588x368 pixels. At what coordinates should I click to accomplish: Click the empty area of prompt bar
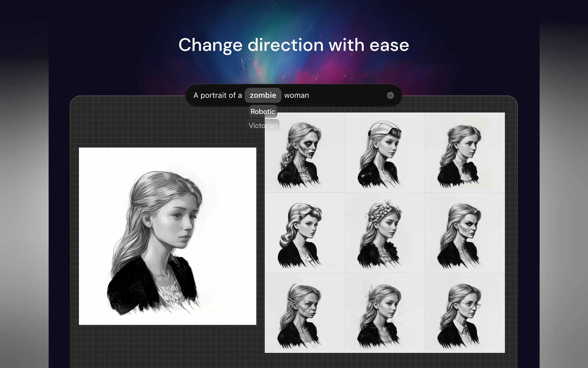tap(348, 95)
